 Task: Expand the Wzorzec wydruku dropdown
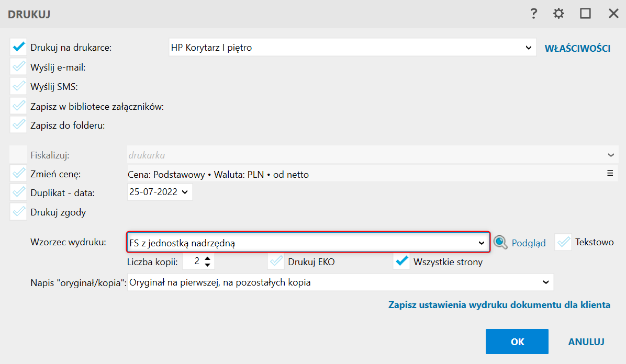point(482,243)
